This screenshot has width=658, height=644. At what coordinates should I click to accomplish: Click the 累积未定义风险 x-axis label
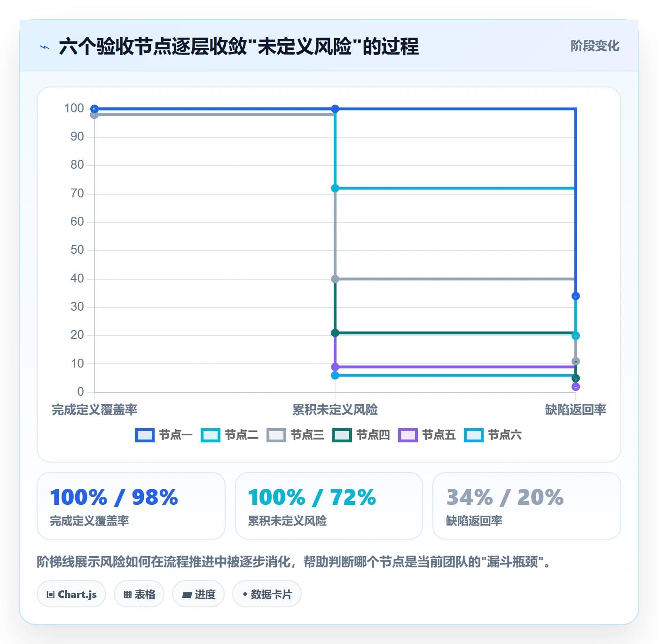[x=335, y=410]
